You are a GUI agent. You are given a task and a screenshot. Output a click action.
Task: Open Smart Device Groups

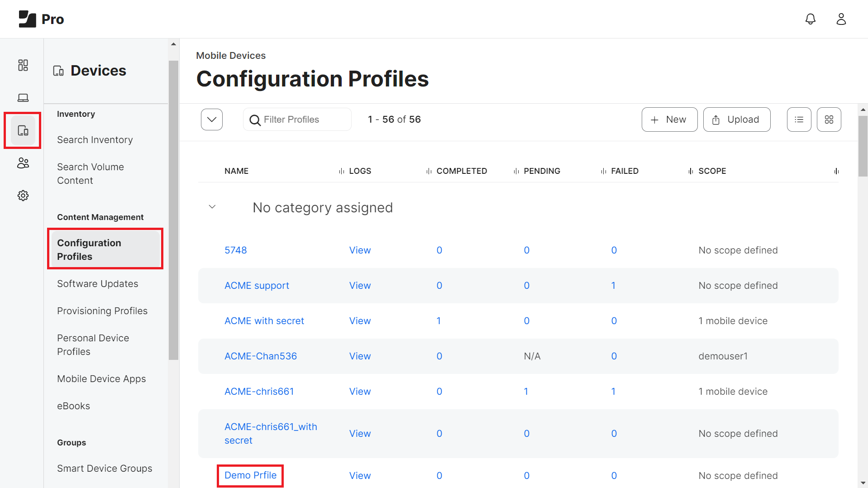(105, 469)
